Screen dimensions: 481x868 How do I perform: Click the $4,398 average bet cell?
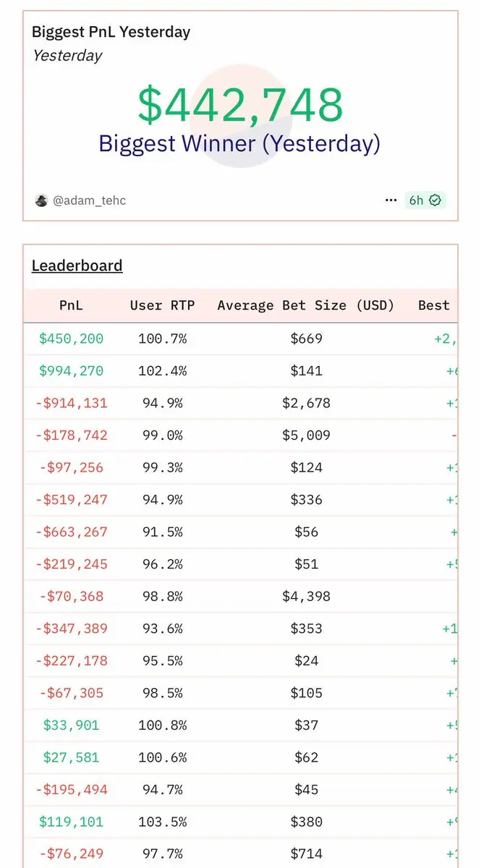click(306, 596)
